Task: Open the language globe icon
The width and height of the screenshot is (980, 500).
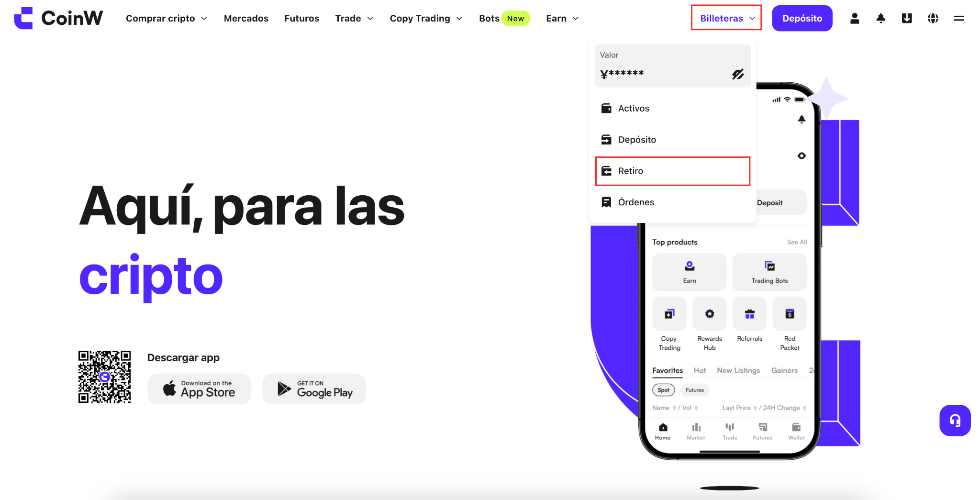Action: pos(933,18)
